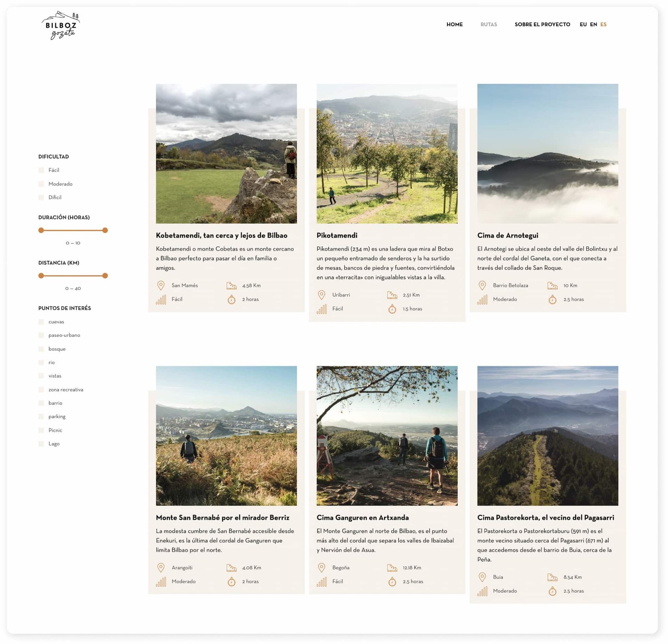Image resolution: width=668 pixels, height=644 pixels.
Task: Click location pin icon beside Arangoiti
Action: (161, 568)
